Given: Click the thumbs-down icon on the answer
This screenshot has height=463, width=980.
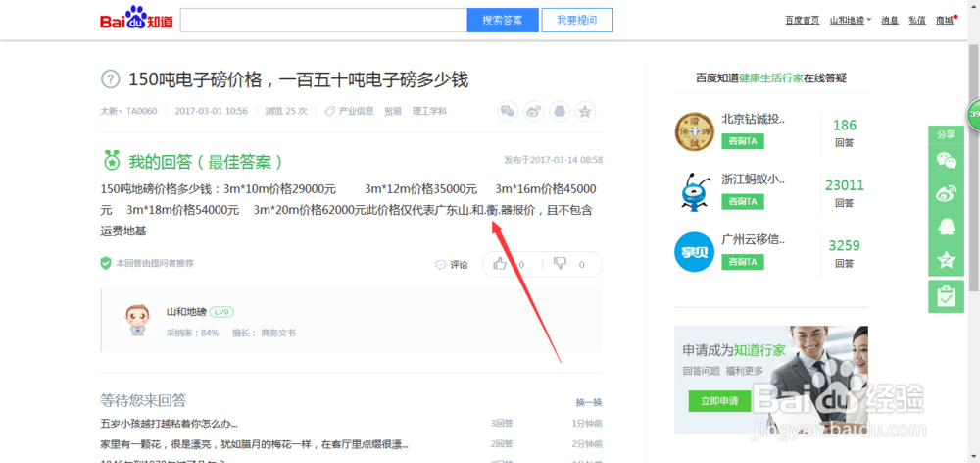Looking at the screenshot, I should point(560,264).
